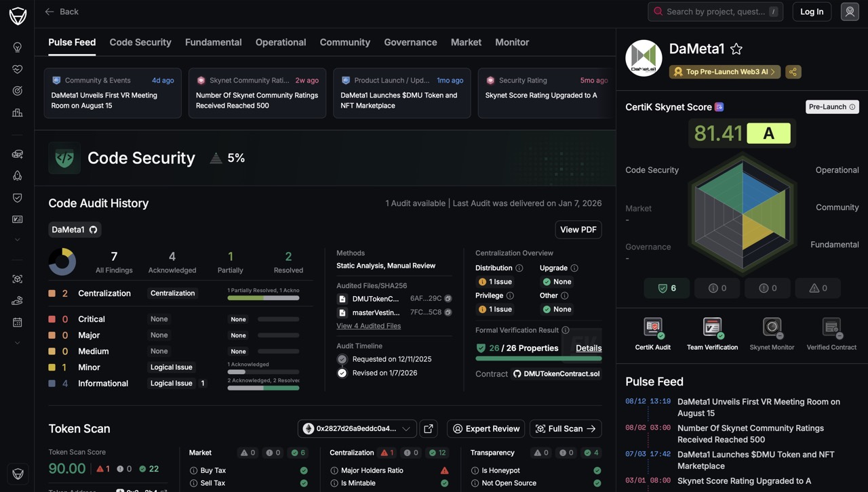Copy the masterVestin... file hash
Screen dimensions: 868x492
click(448, 312)
